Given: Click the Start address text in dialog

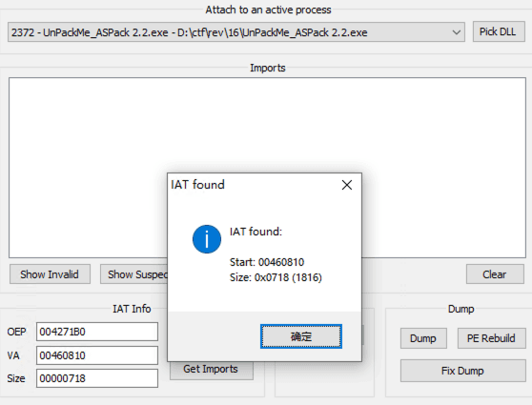Looking at the screenshot, I should pyautogui.click(x=267, y=262).
